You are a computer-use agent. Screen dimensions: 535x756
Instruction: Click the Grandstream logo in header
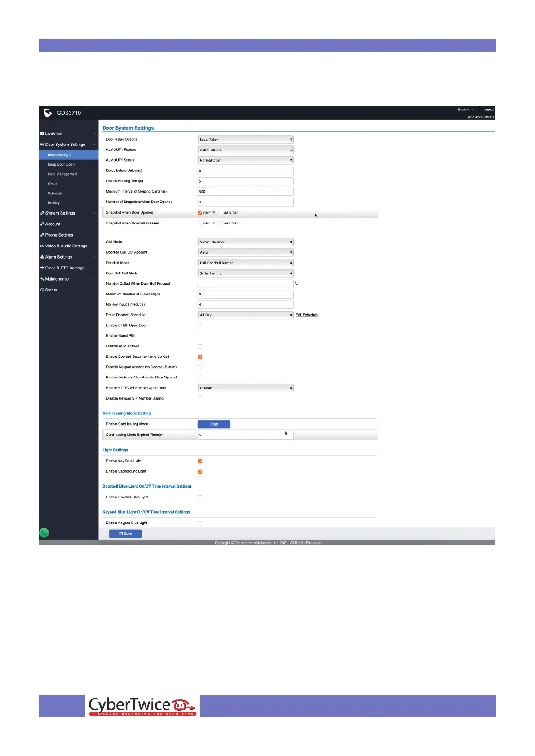48,113
